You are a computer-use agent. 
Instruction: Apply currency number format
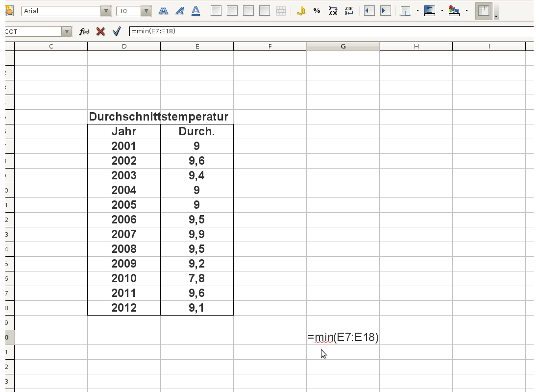coord(301,11)
